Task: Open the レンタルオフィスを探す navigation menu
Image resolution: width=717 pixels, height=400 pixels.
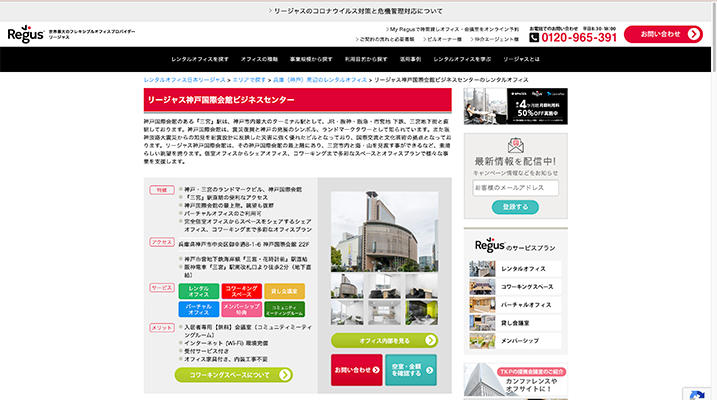Action: coord(186,60)
